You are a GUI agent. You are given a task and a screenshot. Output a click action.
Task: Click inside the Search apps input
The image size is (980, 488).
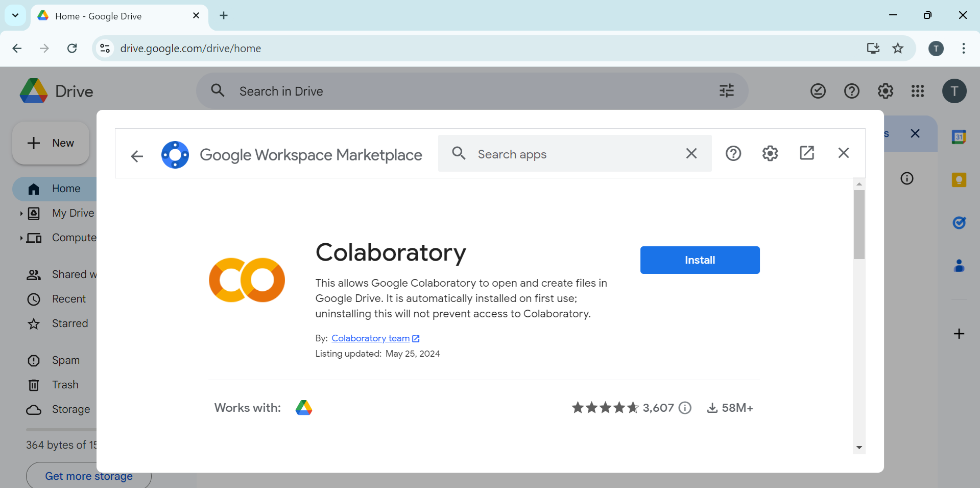(x=562, y=154)
